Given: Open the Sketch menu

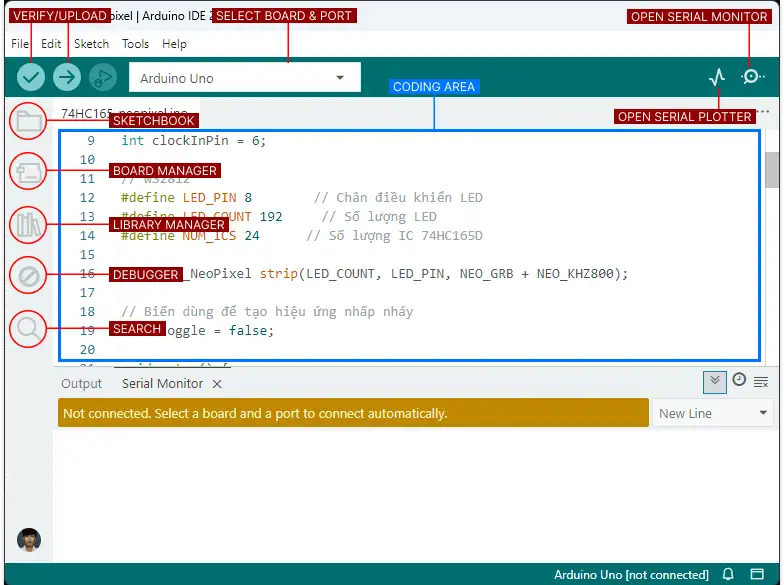Looking at the screenshot, I should click(92, 44).
